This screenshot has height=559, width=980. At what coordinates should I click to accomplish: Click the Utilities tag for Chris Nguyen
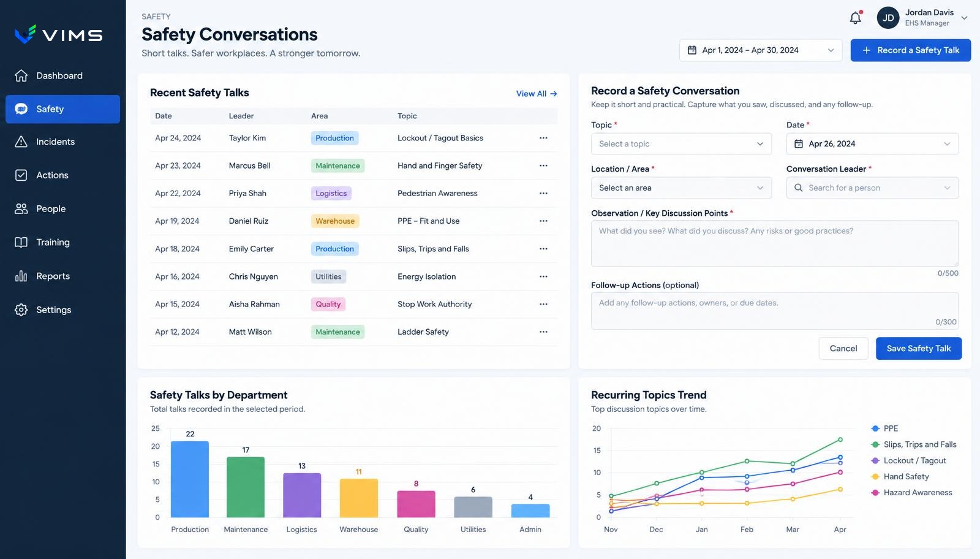pos(328,276)
